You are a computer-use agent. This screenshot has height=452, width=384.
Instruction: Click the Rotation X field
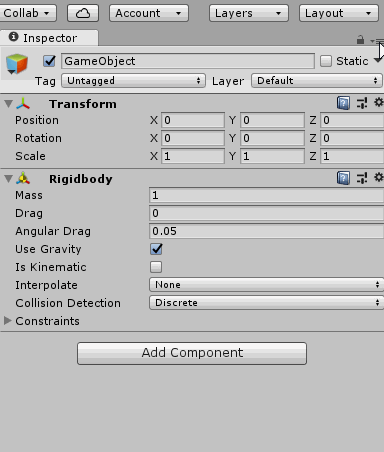[x=193, y=138]
